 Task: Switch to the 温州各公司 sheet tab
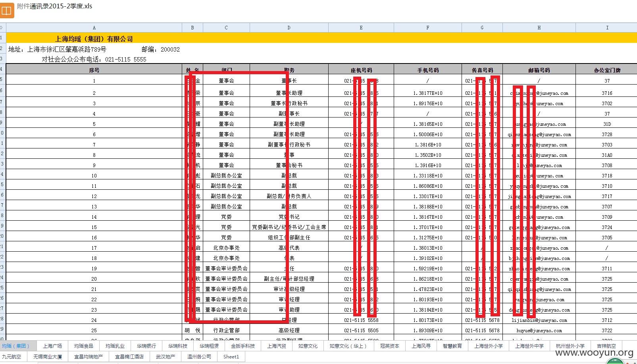(199, 356)
